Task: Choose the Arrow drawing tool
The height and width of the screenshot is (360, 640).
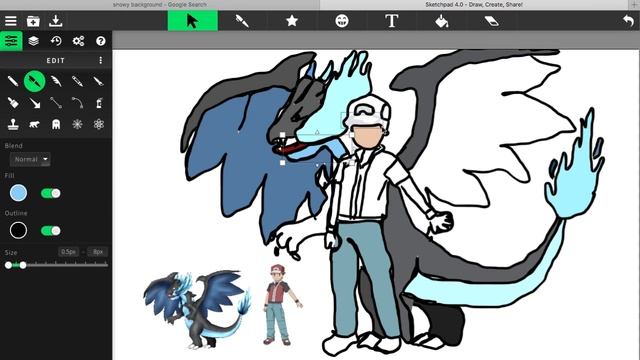Action: click(x=35, y=103)
